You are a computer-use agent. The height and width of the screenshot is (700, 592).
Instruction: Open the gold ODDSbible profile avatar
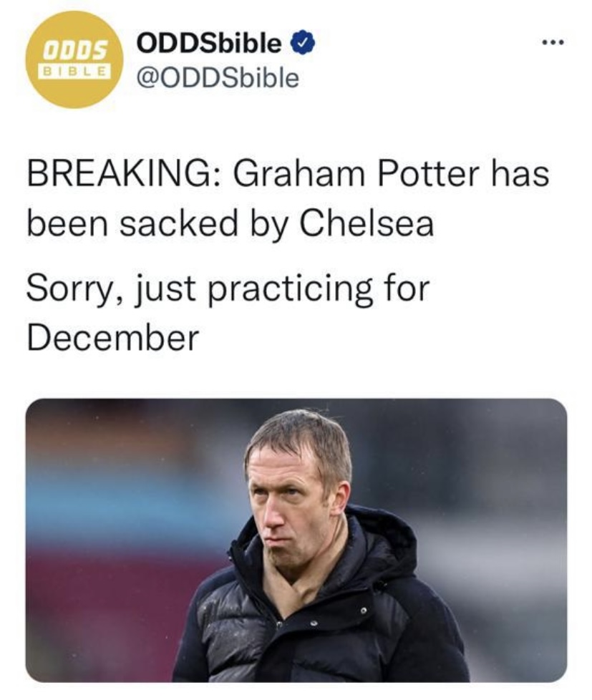coord(74,59)
